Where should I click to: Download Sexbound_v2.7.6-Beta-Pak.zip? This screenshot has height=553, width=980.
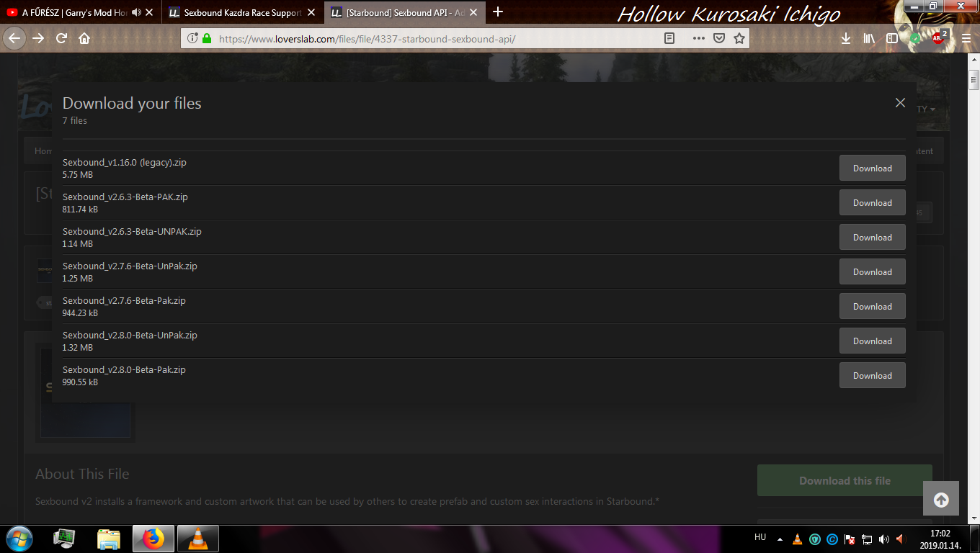pyautogui.click(x=872, y=306)
